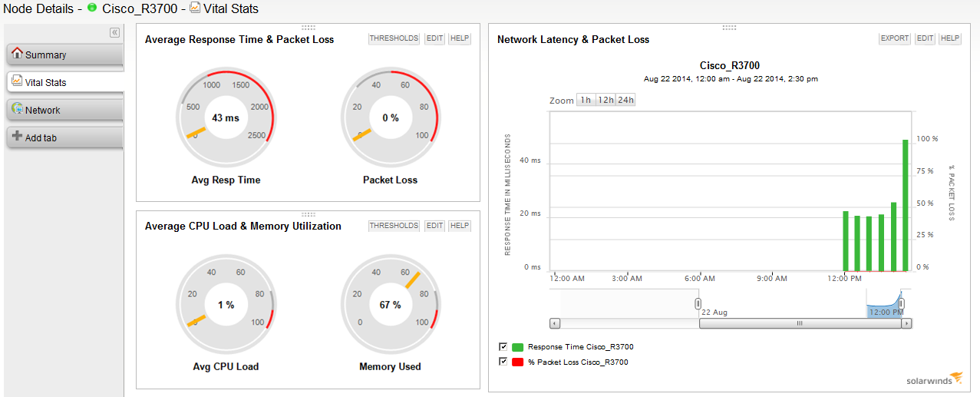Click the Cisco_R3700 node name in header
This screenshot has height=397, width=980.
(140, 9)
